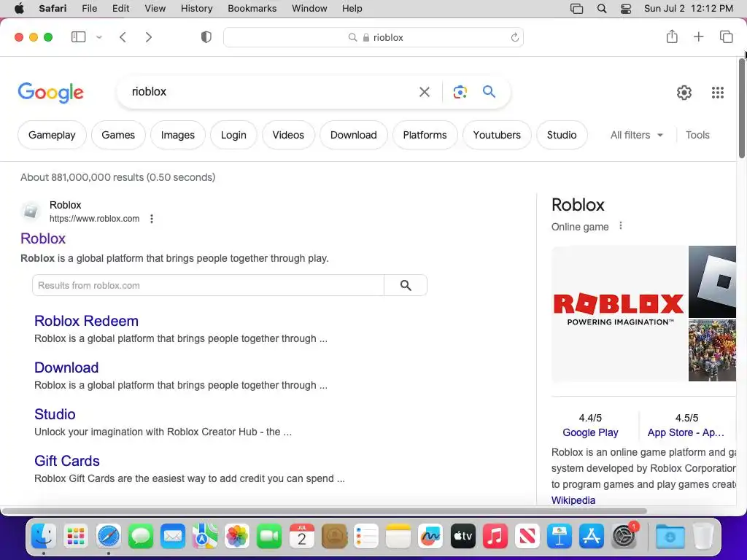Reload the page with the refresh icon
747x560 pixels.
click(514, 37)
